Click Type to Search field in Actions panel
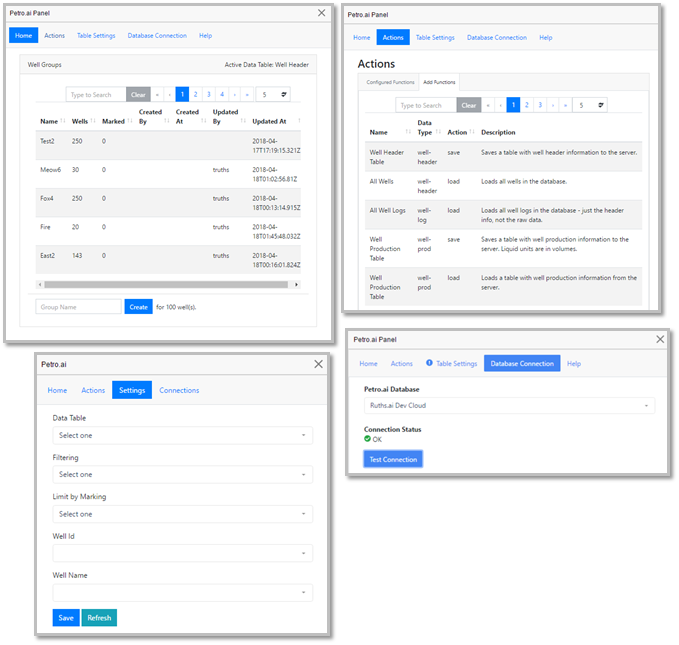Image resolution: width=679 pixels, height=645 pixels. pos(426,105)
